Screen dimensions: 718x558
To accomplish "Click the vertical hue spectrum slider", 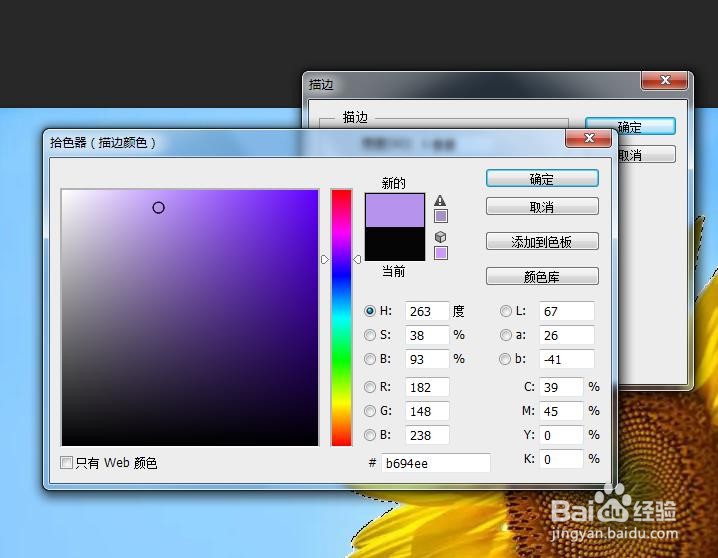I will [x=341, y=317].
